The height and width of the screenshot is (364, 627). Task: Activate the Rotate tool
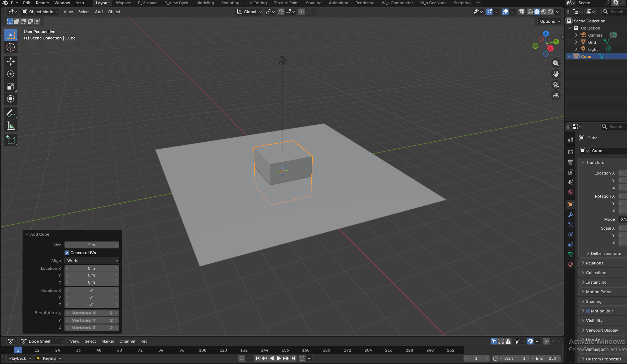pyautogui.click(x=11, y=74)
